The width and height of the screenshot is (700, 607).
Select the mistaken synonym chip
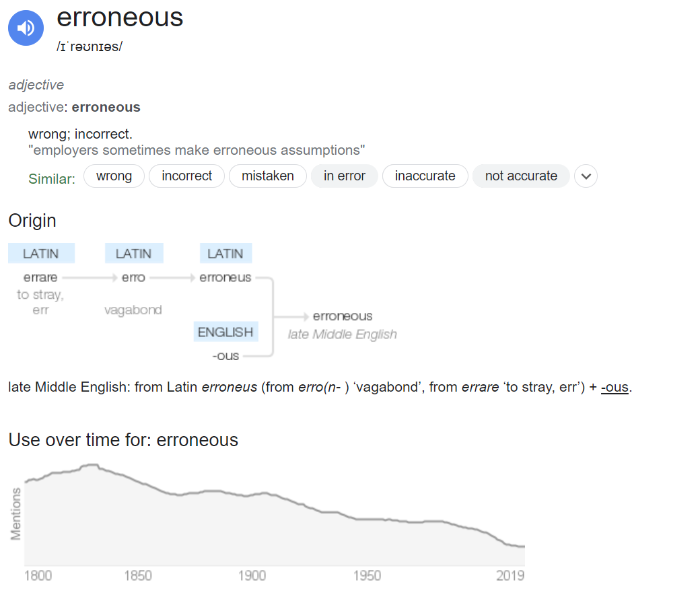[267, 176]
